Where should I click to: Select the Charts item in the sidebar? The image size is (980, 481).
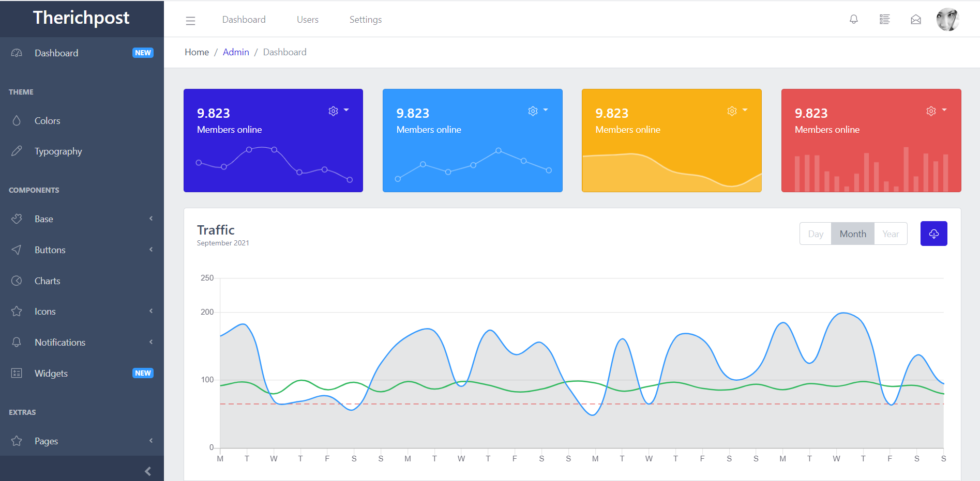(48, 281)
